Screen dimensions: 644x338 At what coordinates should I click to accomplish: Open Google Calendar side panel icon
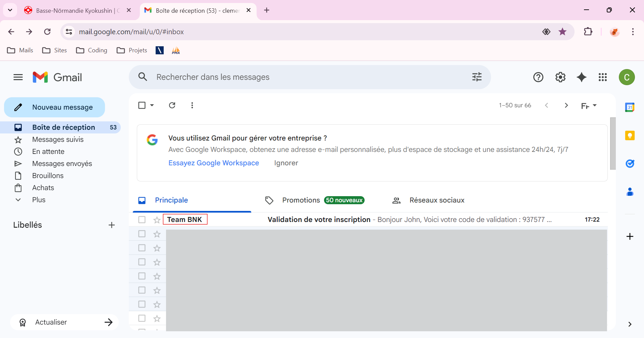630,107
